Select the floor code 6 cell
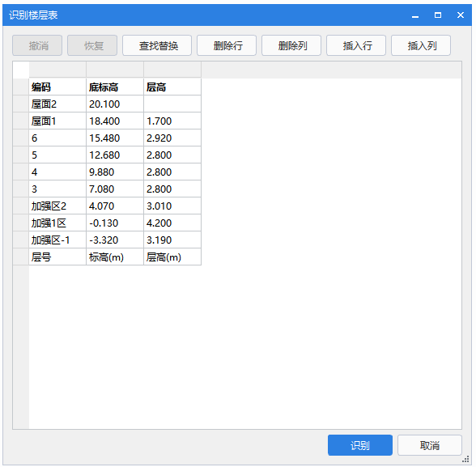This screenshot has width=476, height=467. [x=57, y=138]
